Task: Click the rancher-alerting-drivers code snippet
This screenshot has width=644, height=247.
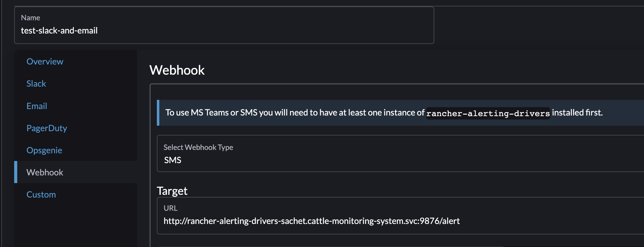Action: pos(487,113)
